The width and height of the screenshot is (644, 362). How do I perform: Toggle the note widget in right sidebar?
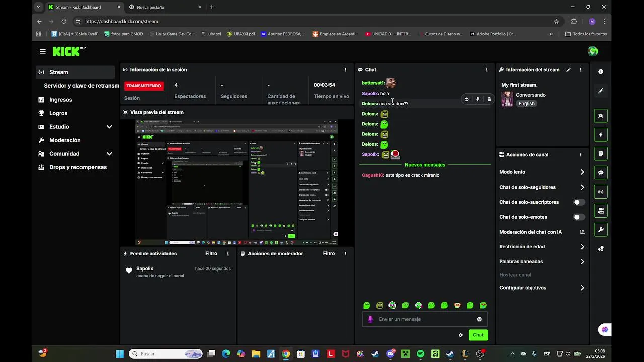click(x=601, y=153)
